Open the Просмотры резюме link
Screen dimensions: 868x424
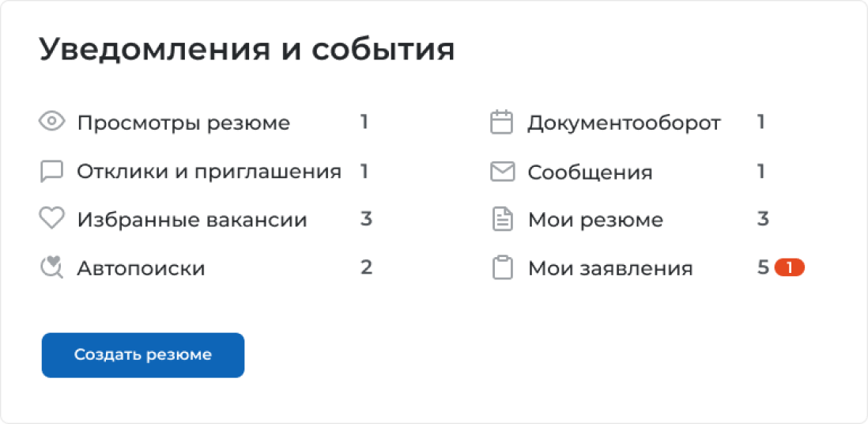(183, 123)
